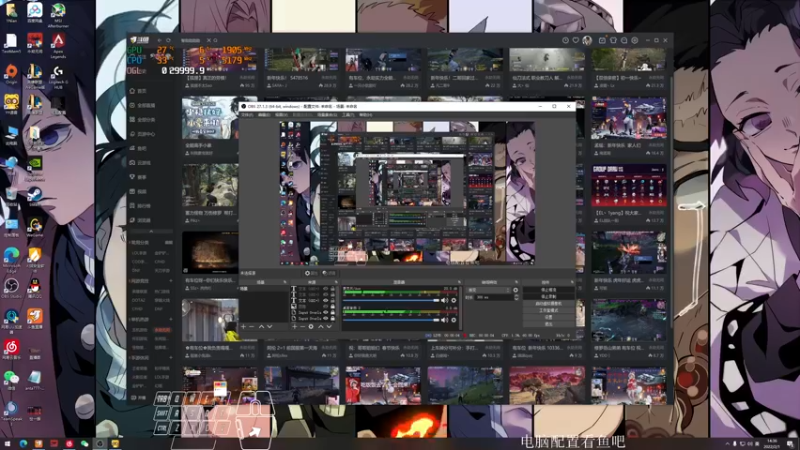Screen dimensions: 800x450
Task: Toggle lock on the image source
Action: tap(332, 306)
